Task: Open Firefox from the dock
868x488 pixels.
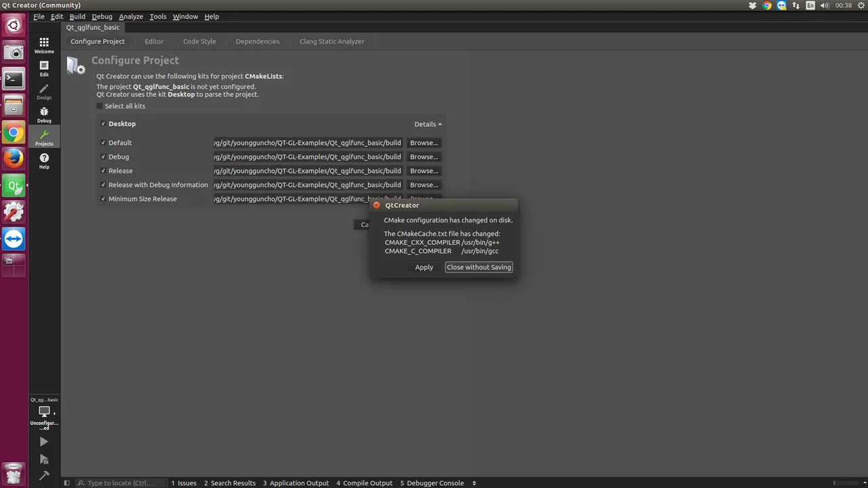Action: click(x=14, y=159)
